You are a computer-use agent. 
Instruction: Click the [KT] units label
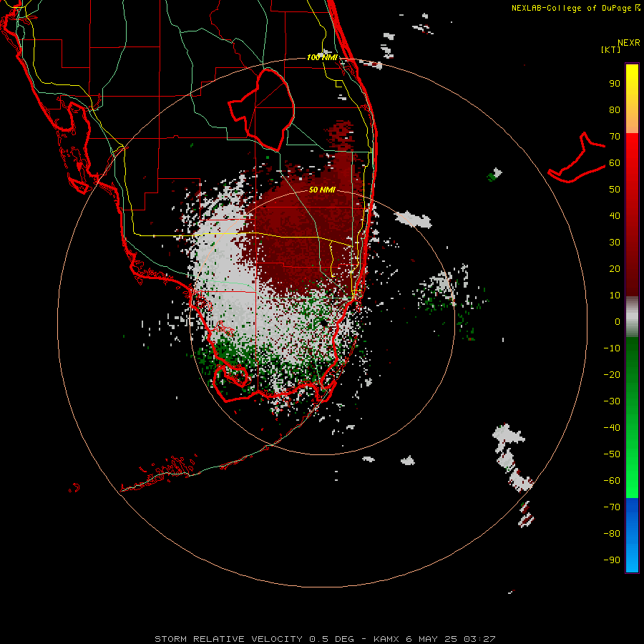611,49
